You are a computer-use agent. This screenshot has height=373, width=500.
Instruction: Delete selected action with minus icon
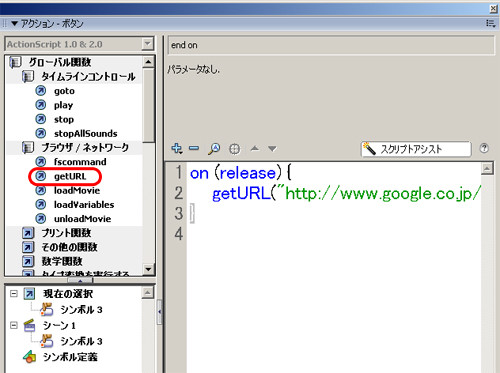(x=194, y=148)
